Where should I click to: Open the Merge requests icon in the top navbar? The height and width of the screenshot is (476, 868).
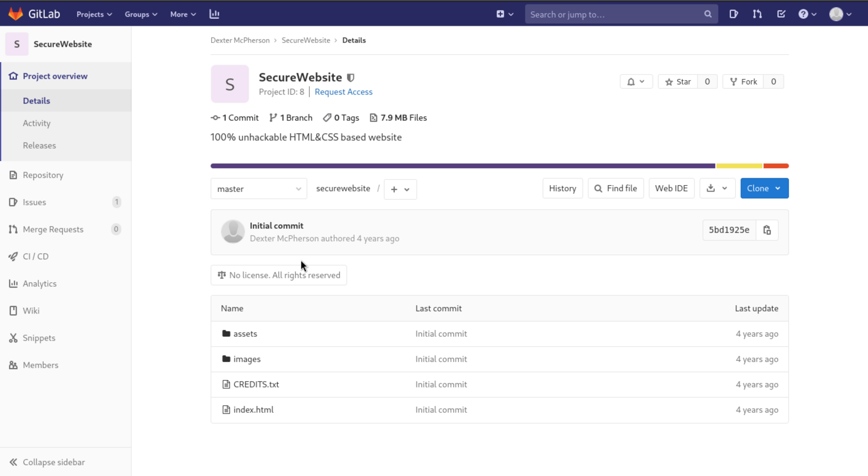tap(757, 14)
